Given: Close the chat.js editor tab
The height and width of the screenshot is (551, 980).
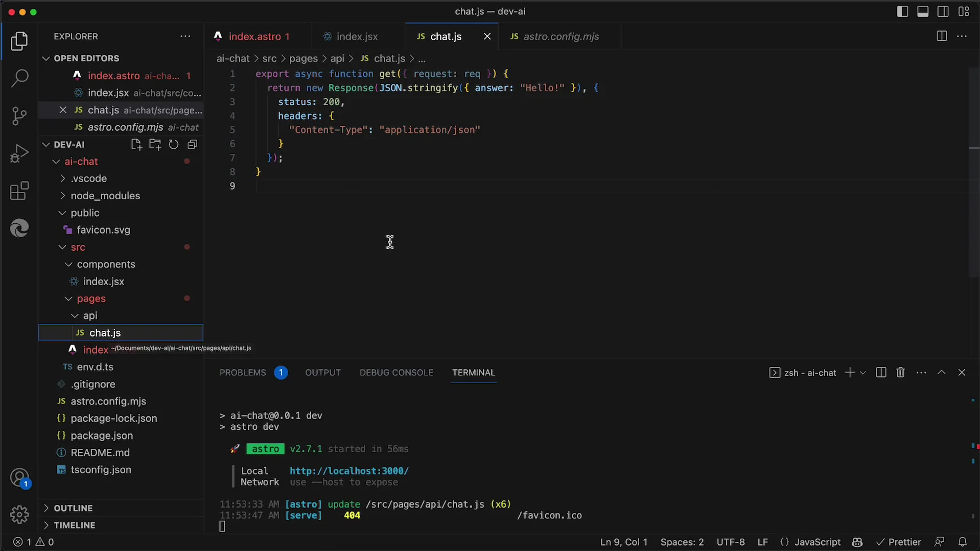Looking at the screenshot, I should (x=487, y=36).
